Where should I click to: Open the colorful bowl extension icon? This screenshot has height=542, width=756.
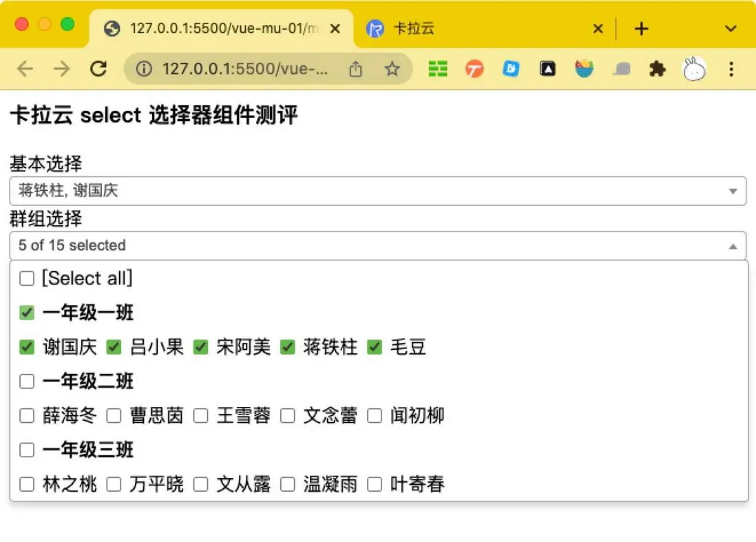coord(584,69)
